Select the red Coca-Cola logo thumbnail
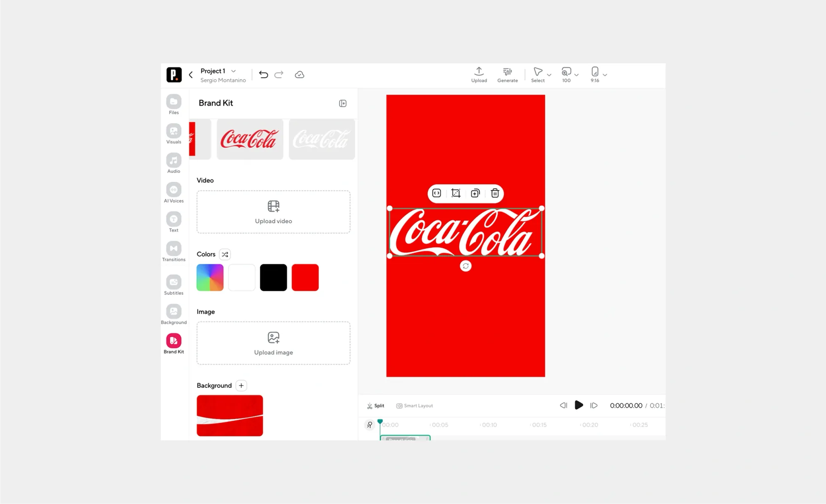 (250, 139)
